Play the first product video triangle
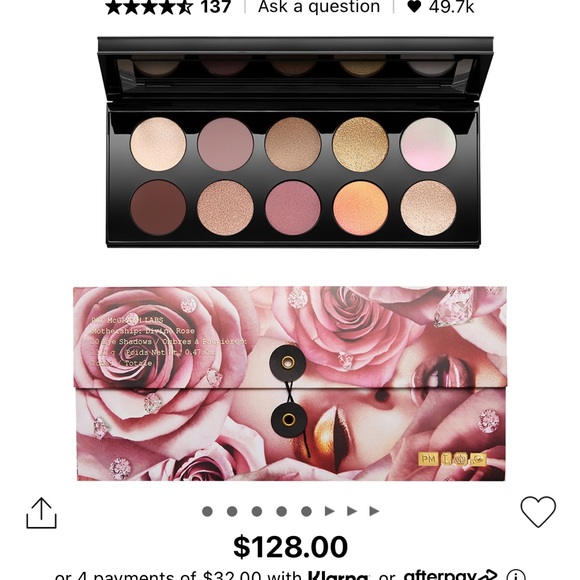The image size is (580, 580). [x=330, y=511]
